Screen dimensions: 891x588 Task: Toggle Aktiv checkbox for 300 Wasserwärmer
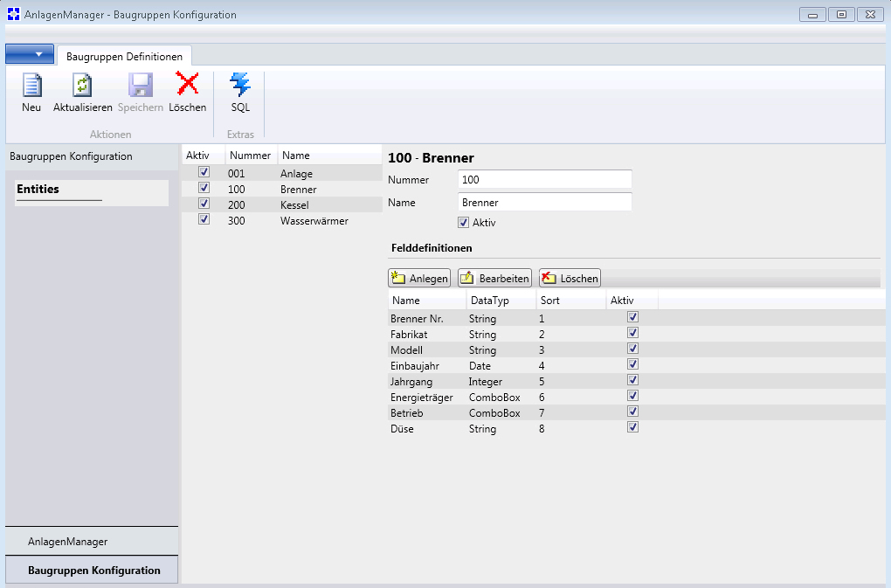click(x=204, y=219)
